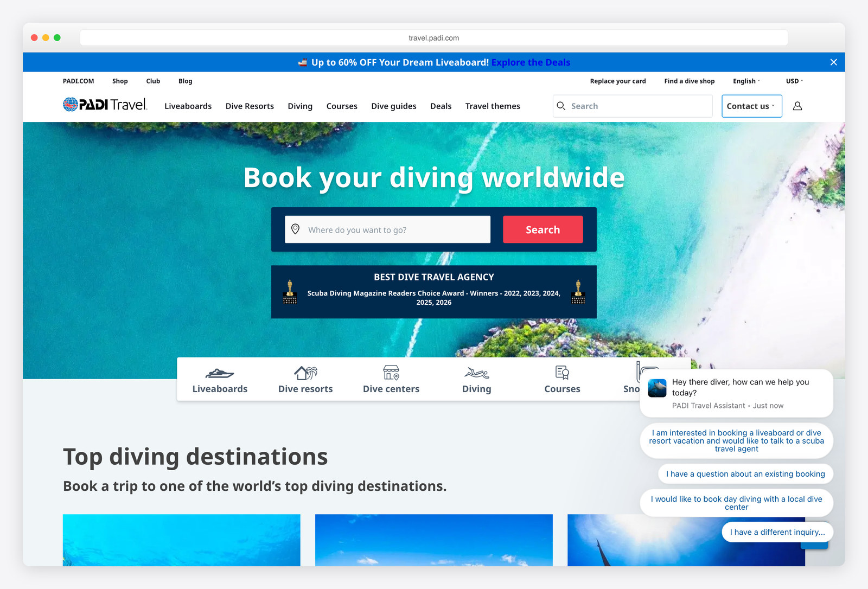
Task: Click the Book your diving worldwide headline
Action: click(x=434, y=178)
